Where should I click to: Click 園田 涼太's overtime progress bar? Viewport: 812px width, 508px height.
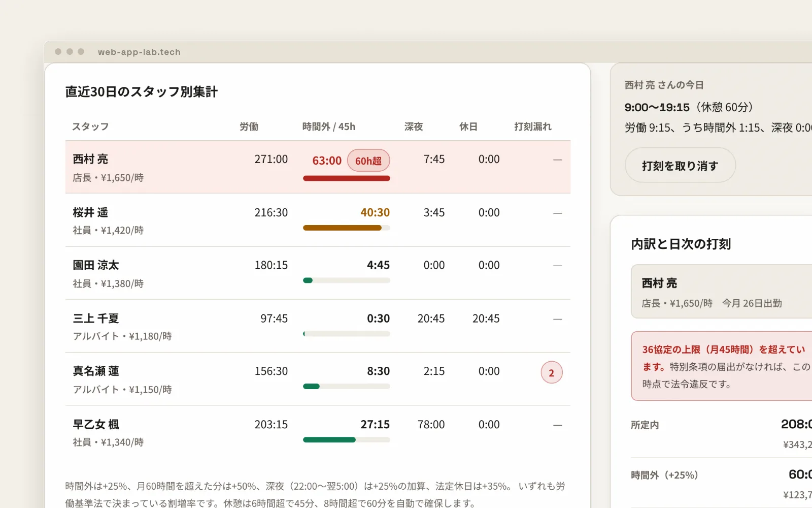[347, 280]
